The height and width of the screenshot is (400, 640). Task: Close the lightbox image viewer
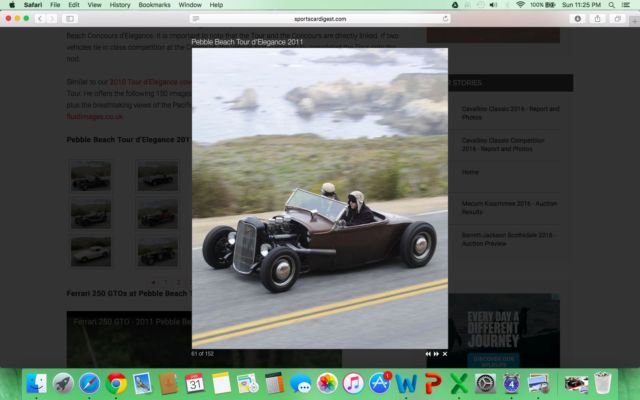445,354
